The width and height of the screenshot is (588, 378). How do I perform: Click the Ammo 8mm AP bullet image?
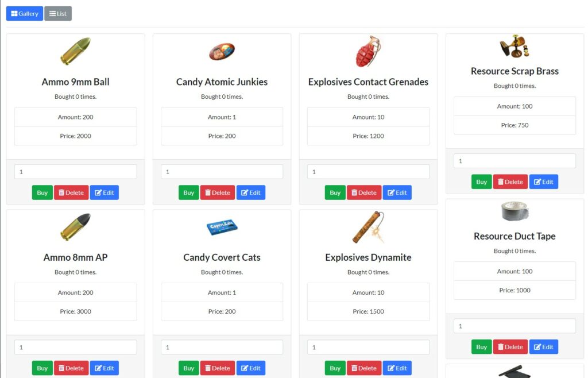coord(75,227)
